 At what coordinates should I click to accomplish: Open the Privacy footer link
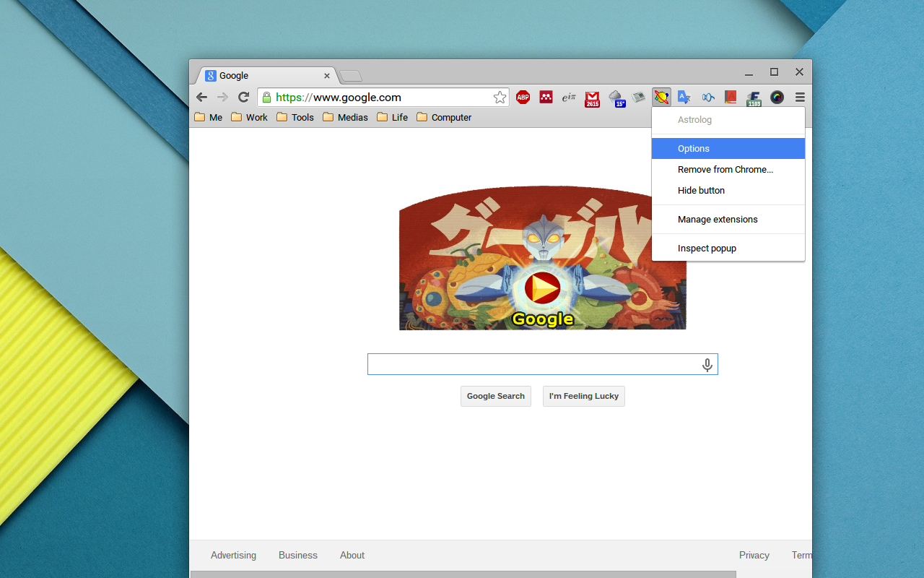[754, 555]
